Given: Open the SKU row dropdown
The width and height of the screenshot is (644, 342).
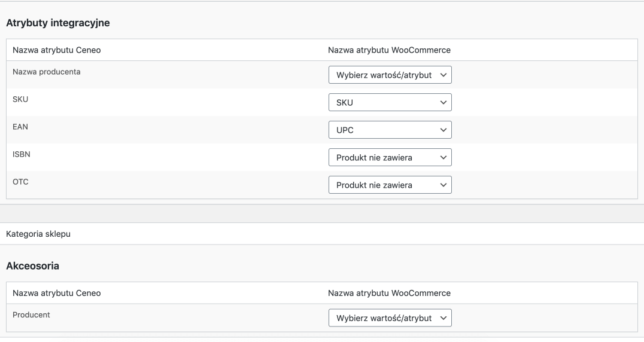Looking at the screenshot, I should point(390,102).
